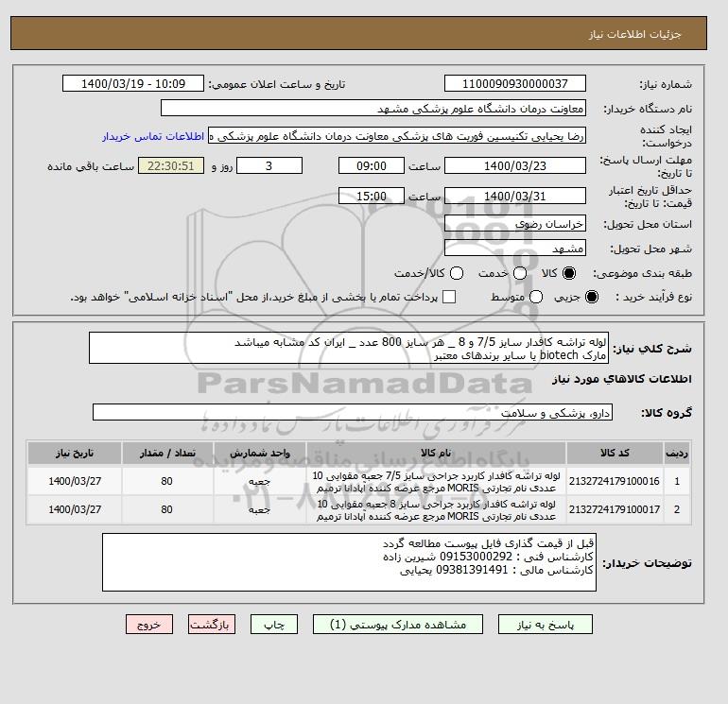Click the گروه کالا field
Image resolution: width=728 pixels, height=704 pixels.
[x=353, y=412]
